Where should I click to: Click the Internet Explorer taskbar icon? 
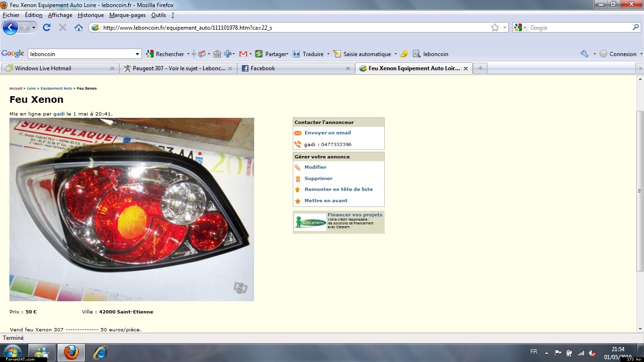coord(100,352)
